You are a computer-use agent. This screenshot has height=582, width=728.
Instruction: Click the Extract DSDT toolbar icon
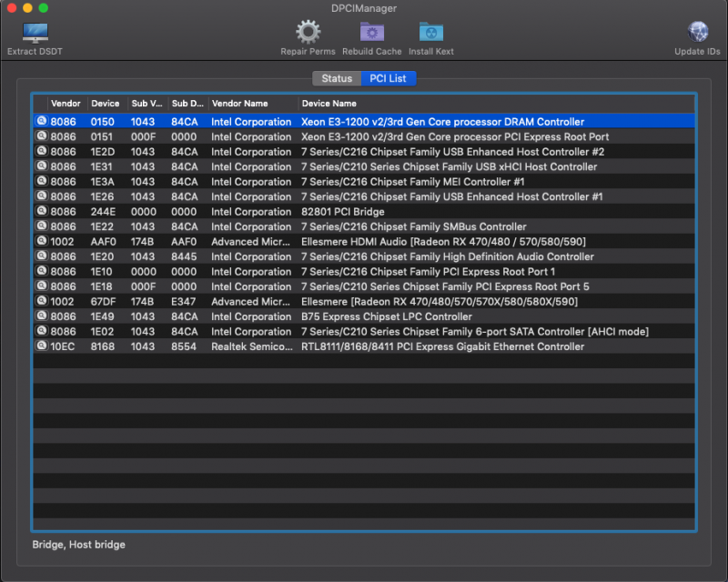click(35, 35)
